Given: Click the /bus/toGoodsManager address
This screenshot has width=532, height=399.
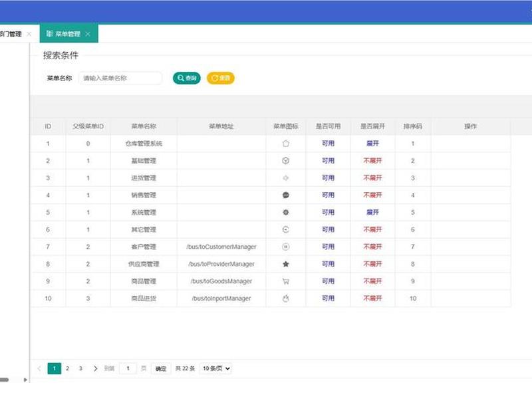Looking at the screenshot, I should click(x=221, y=281).
